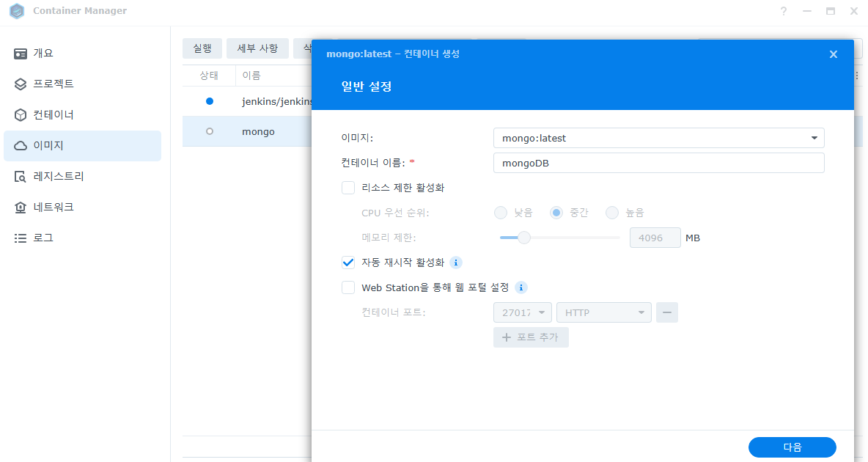Select the 중간 CPU priority radio
The height and width of the screenshot is (462, 868).
tap(556, 213)
